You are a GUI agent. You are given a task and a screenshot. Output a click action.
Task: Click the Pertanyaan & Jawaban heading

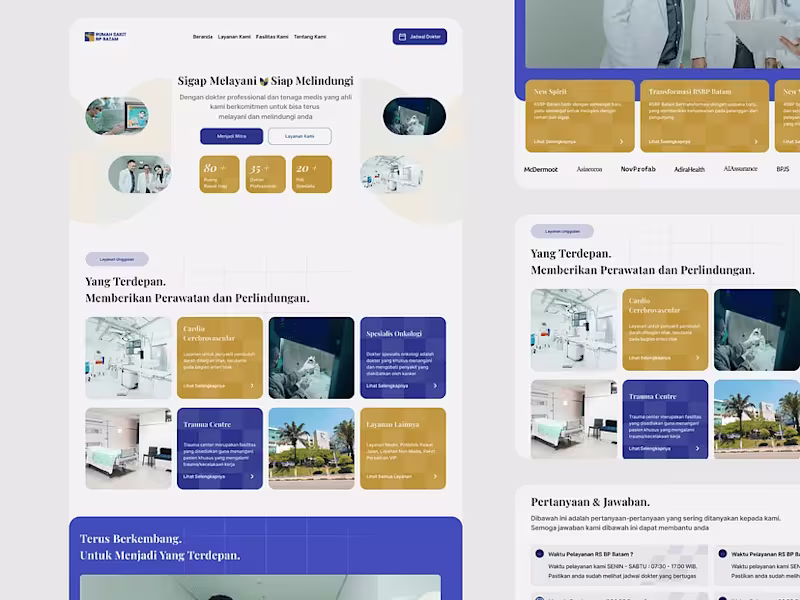pos(590,502)
